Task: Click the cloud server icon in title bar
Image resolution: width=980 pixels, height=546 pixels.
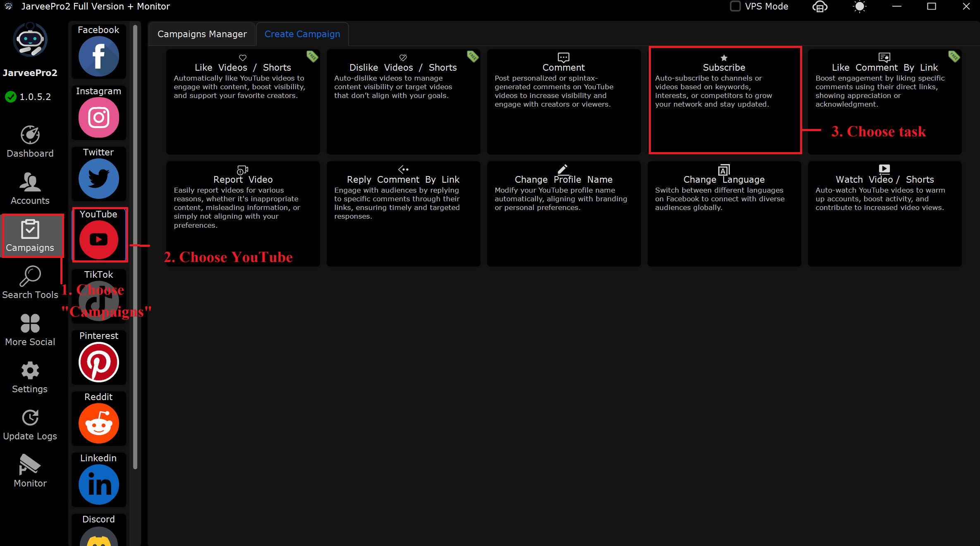Action: tap(820, 7)
